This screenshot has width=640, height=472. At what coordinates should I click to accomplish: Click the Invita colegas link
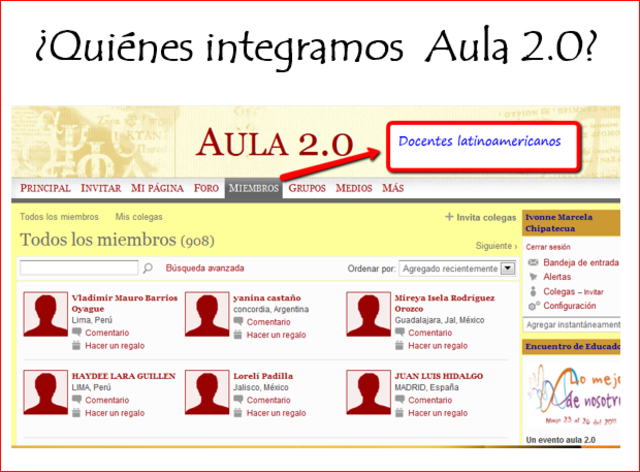[486, 217]
